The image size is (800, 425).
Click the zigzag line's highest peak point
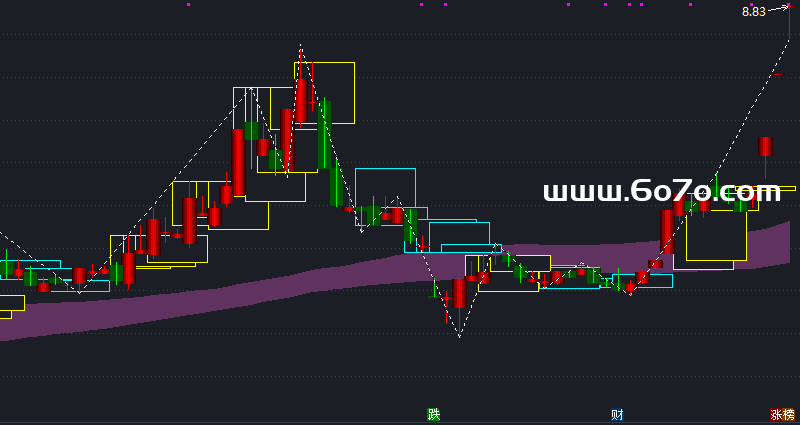coord(300,46)
